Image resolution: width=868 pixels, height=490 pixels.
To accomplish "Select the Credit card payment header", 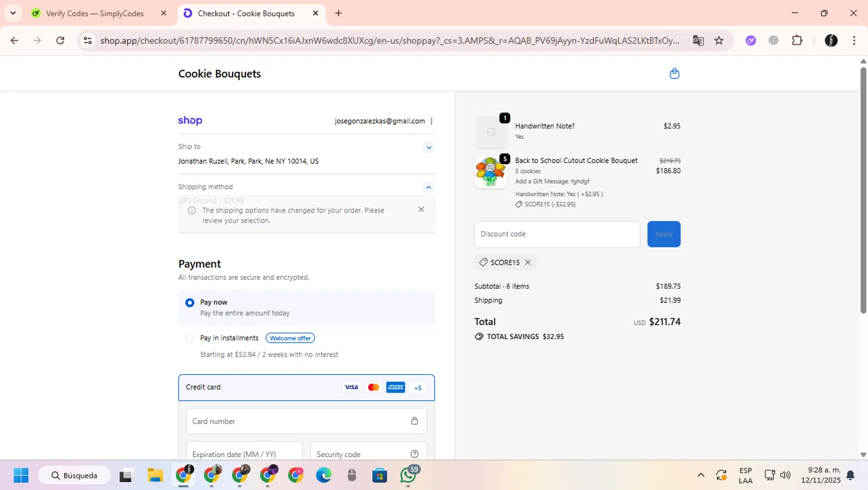I will click(307, 388).
